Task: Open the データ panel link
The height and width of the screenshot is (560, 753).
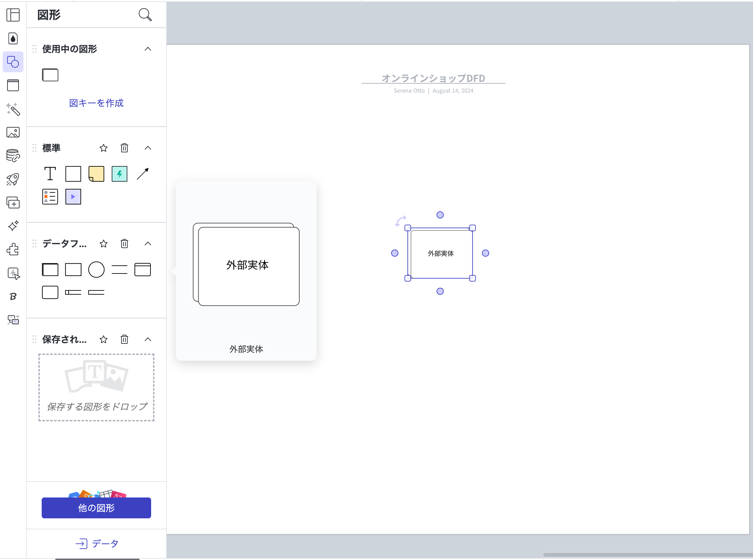Action: [x=97, y=544]
